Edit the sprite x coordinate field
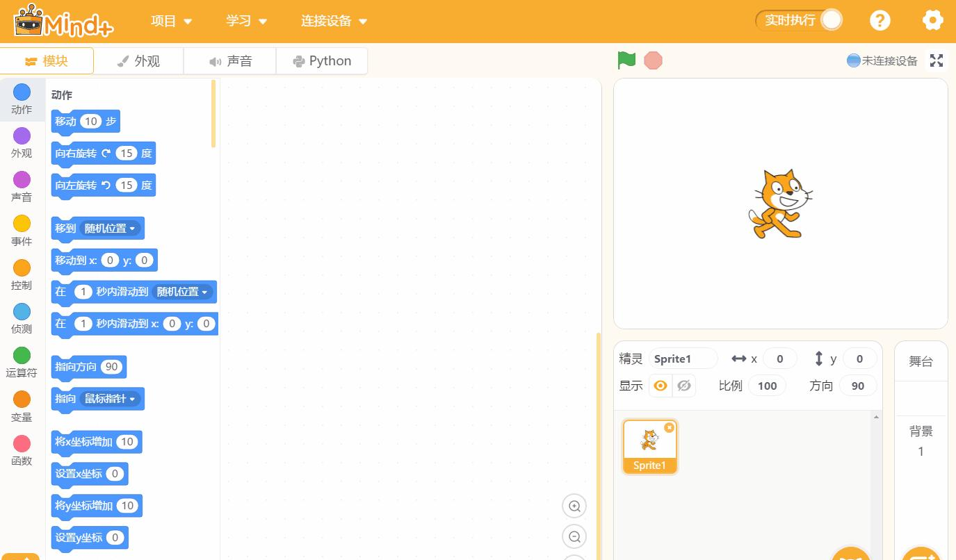The height and width of the screenshot is (560, 956). [779, 359]
